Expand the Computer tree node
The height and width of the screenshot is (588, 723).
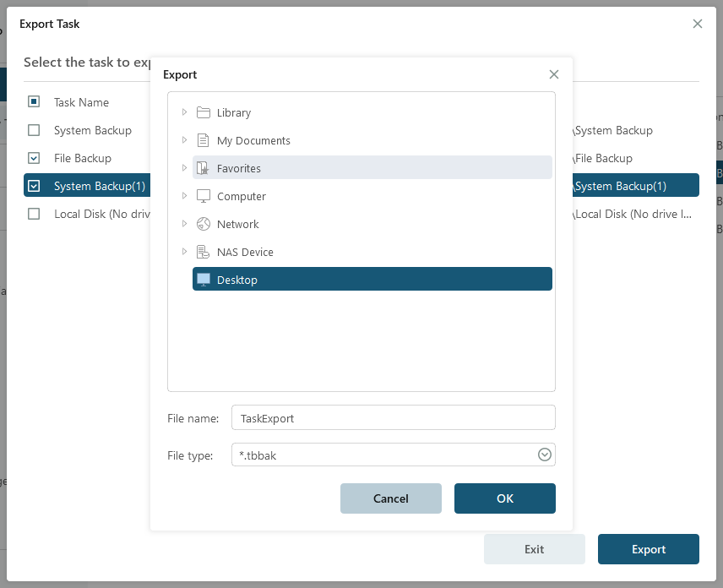pyautogui.click(x=184, y=196)
